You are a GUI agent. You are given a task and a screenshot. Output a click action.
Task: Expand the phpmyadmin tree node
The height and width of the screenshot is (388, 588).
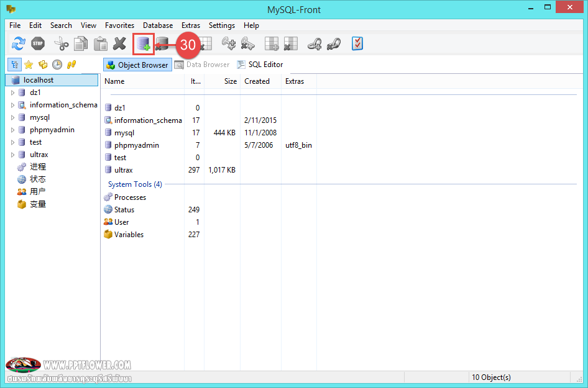(13, 130)
